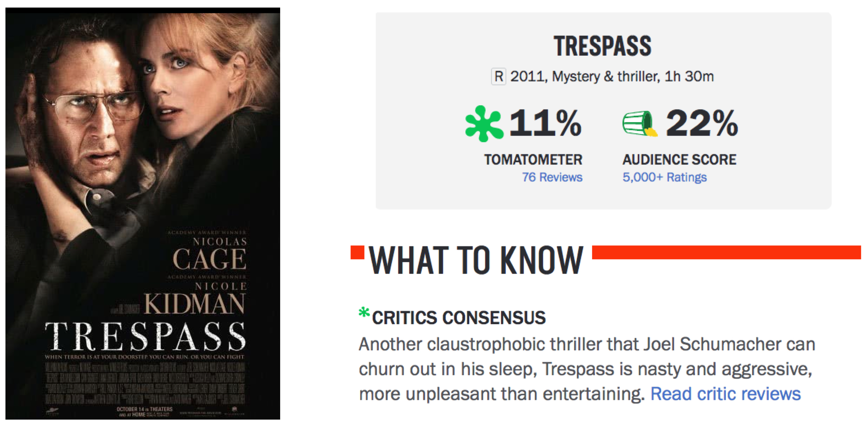Click the TRESPASS title in the score panel
Viewport: 868px width, 432px height.
coord(602,46)
